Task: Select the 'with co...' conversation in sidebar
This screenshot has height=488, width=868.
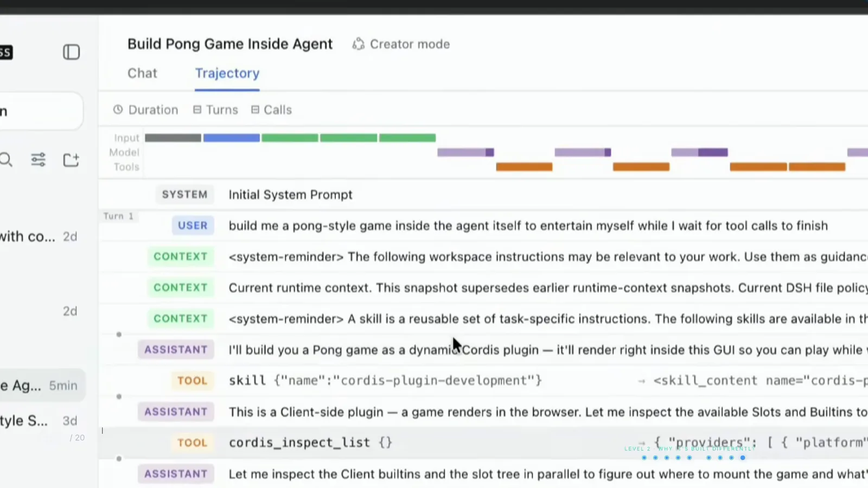Action: tap(42, 236)
